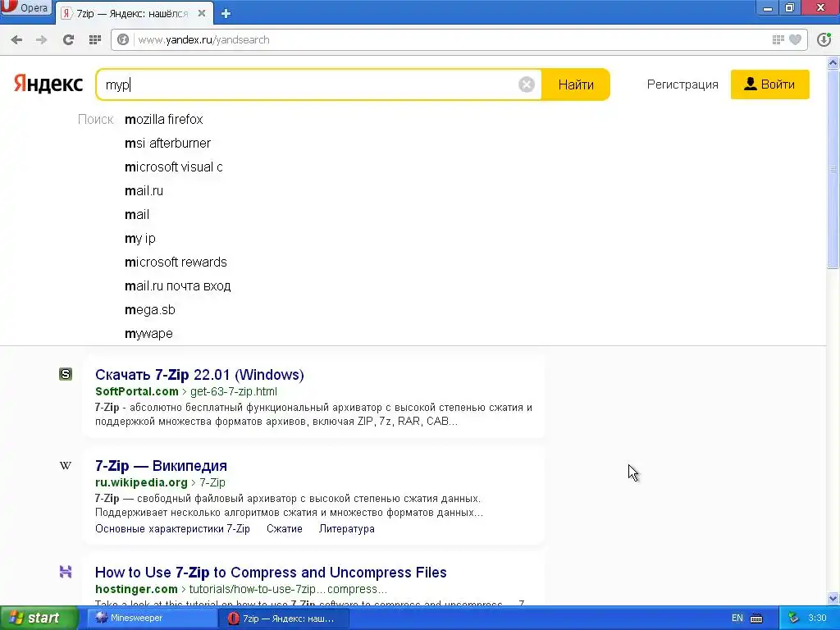Open result 7-Zip — Википедия
The width and height of the screenshot is (840, 630).
[162, 466]
